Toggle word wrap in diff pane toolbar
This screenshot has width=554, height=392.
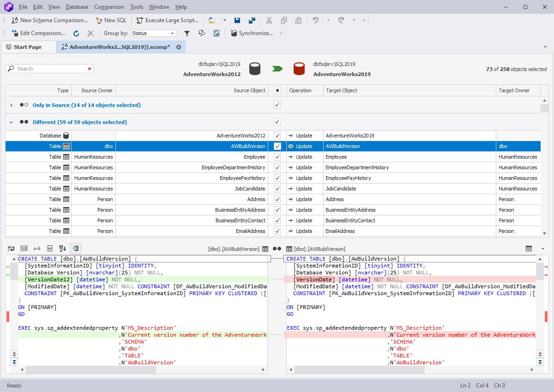(11, 249)
